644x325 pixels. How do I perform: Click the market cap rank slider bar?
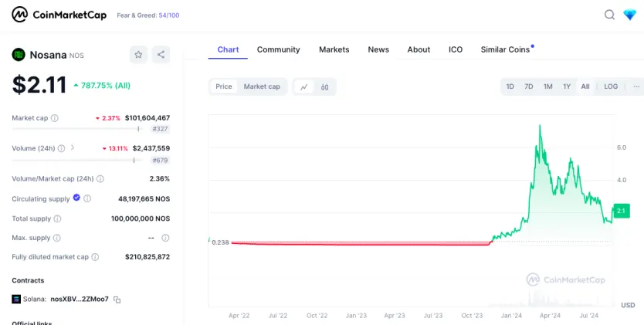(77, 129)
